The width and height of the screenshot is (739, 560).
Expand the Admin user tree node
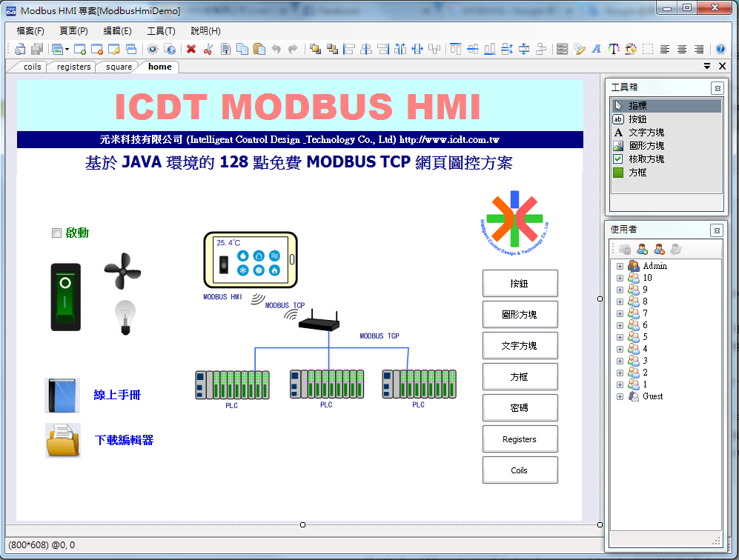pyautogui.click(x=620, y=265)
